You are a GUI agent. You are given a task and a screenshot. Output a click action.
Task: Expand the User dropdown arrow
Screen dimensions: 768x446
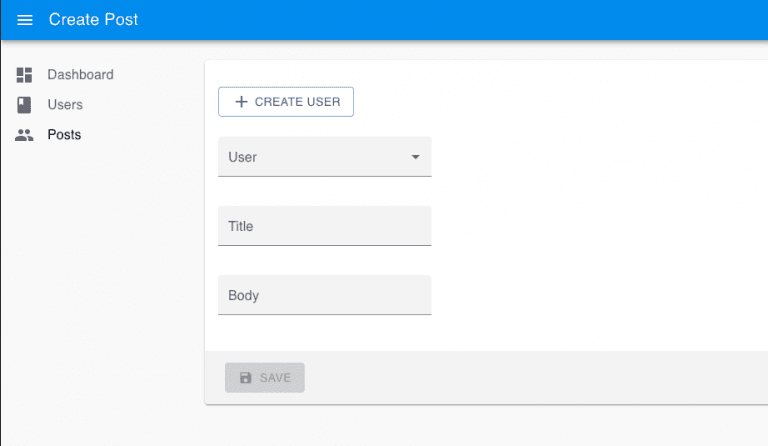[415, 158]
